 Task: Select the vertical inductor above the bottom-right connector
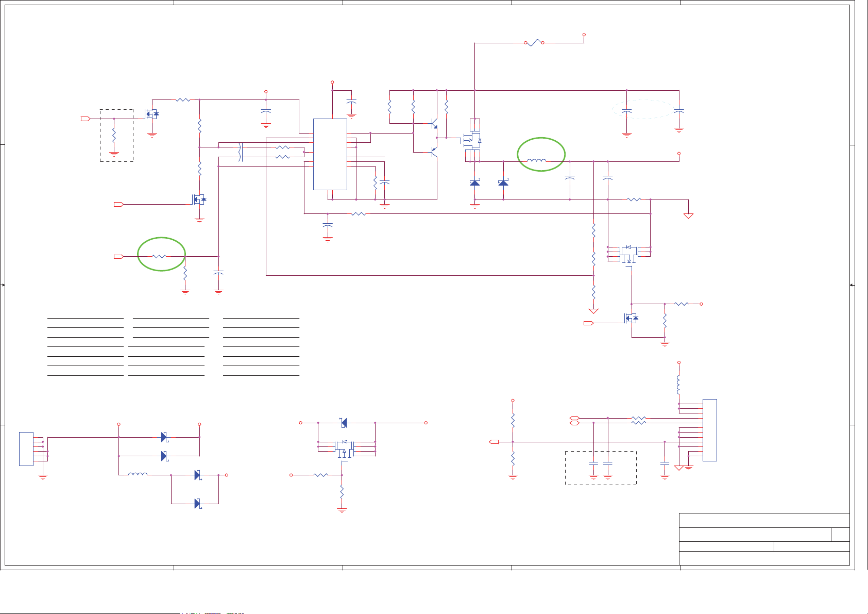pyautogui.click(x=679, y=384)
